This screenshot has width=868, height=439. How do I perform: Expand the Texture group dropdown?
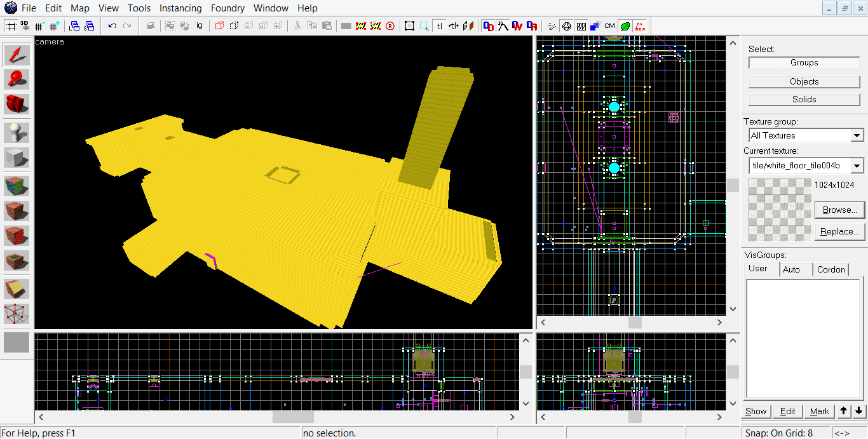[857, 135]
